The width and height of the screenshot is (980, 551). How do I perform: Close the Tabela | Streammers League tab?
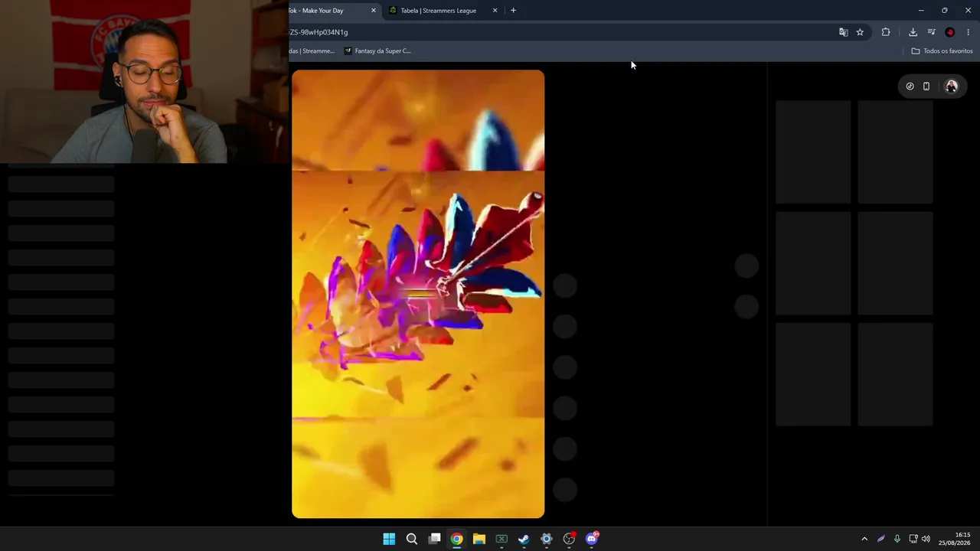[495, 11]
